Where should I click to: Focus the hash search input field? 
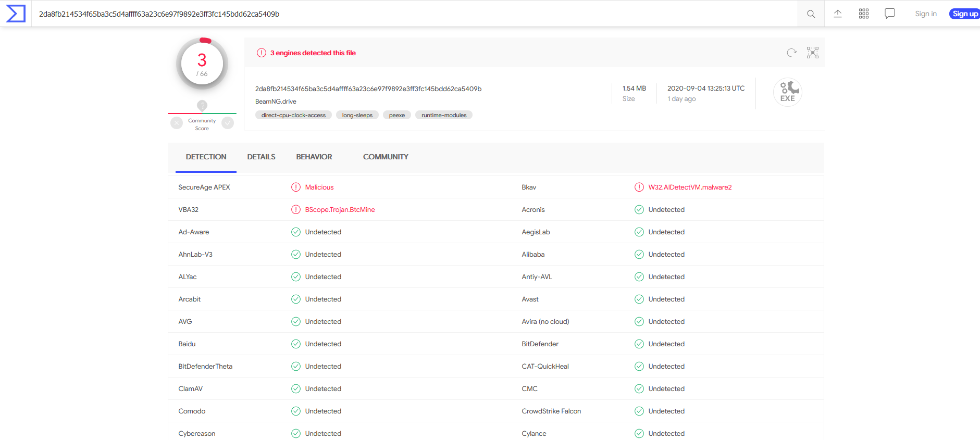click(415, 14)
